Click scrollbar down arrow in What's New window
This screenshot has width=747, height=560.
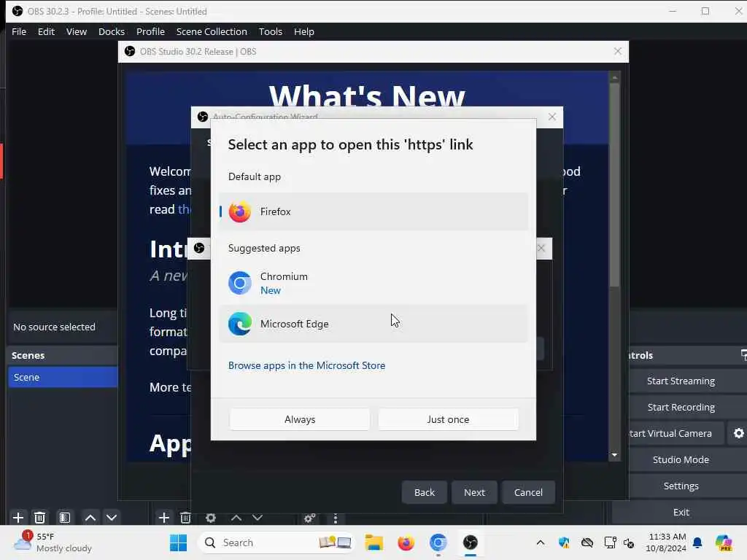[614, 455]
